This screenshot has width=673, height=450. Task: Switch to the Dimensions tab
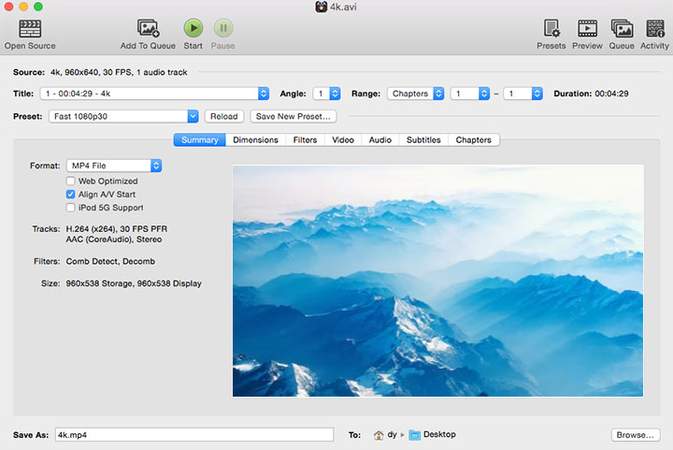click(x=255, y=140)
